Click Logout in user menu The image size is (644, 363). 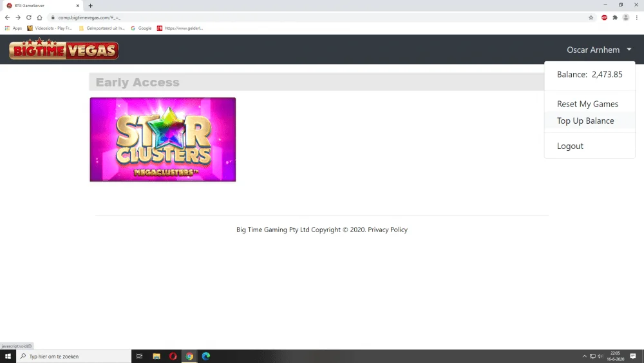570,146
